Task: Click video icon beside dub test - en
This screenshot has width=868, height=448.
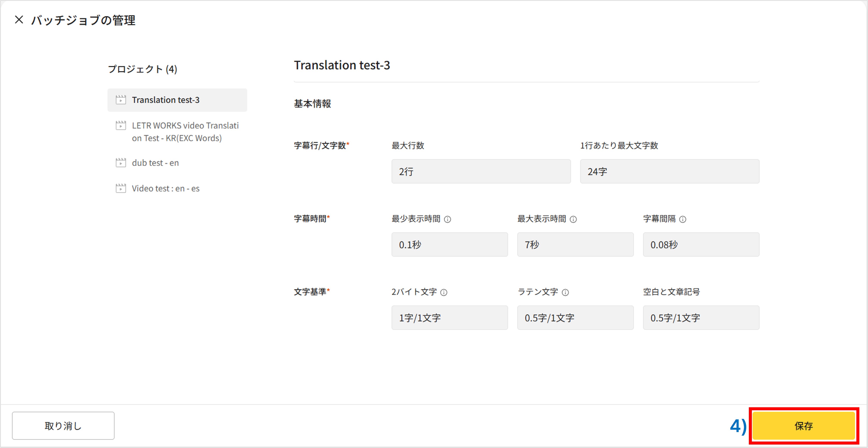Action: click(121, 163)
